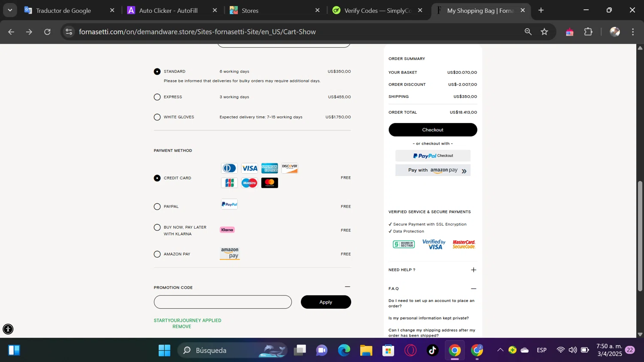Viewport: 644px width, 362px height.
Task: Select the Express shipping option
Action: (157, 97)
